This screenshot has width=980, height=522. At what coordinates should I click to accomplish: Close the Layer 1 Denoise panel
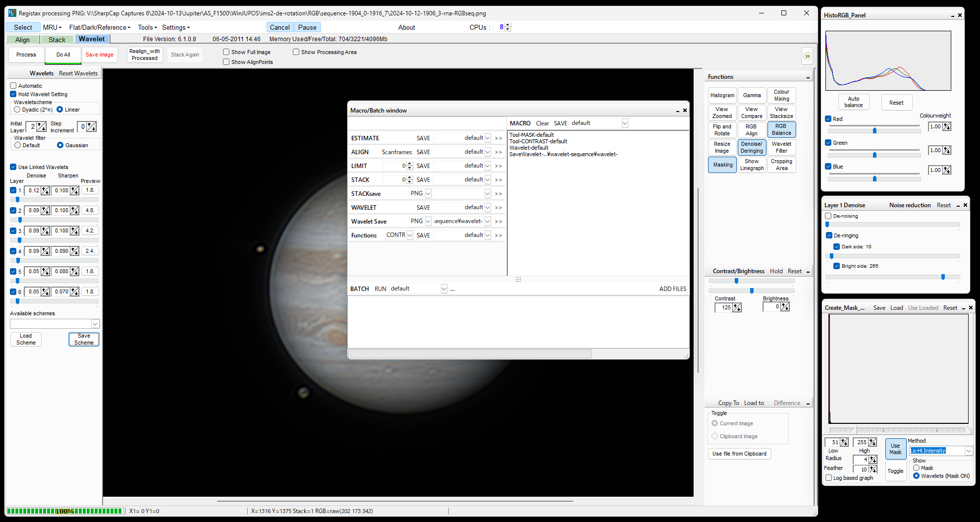965,205
